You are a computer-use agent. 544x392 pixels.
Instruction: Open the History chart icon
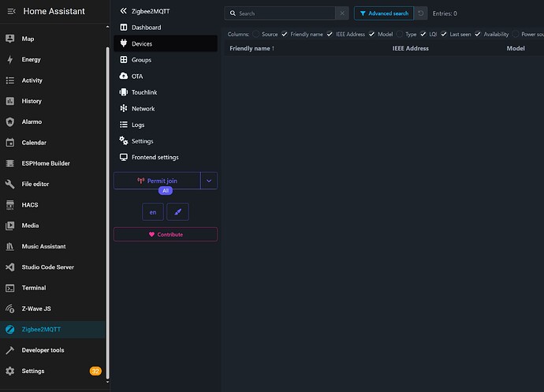[10, 101]
